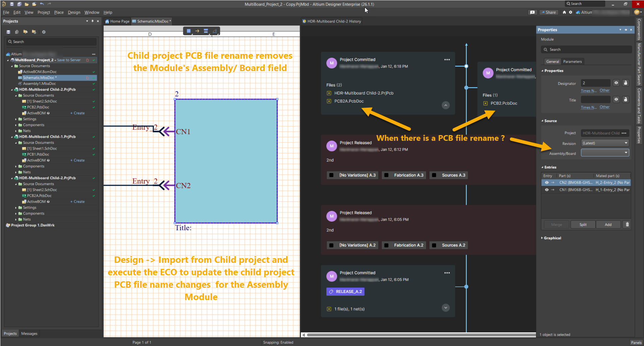The width and height of the screenshot is (644, 346).
Task: Toggle the visibility eye of the CN2 entry
Action: pyautogui.click(x=547, y=183)
